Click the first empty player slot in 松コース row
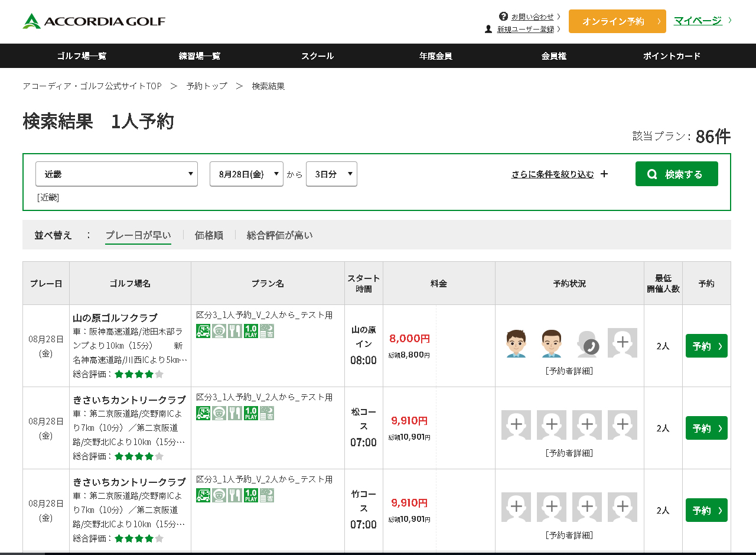 [516, 425]
